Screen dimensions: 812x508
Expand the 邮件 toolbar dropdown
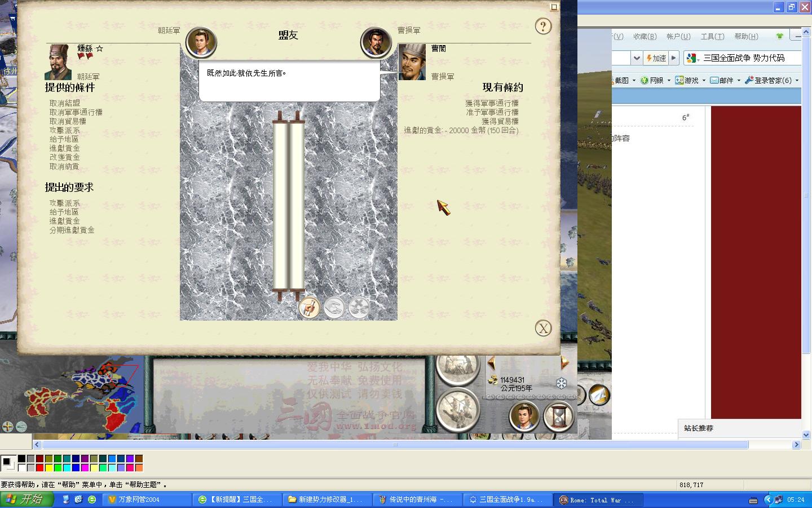tap(739, 81)
